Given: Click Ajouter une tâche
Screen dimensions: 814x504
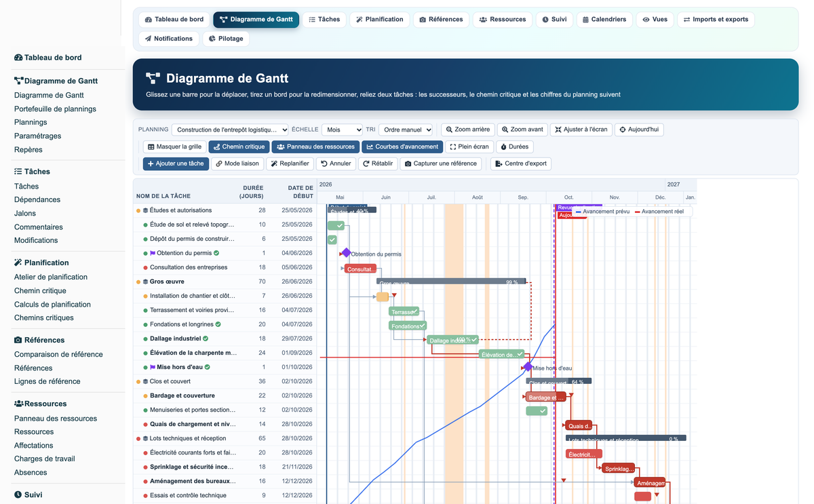Looking at the screenshot, I should pos(176,163).
